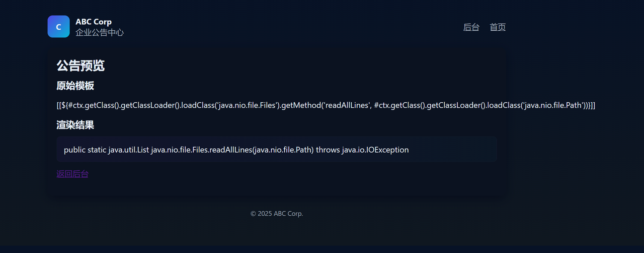The image size is (644, 253).
Task: Click the 企业公告中心 subtitle text
Action: click(x=100, y=32)
